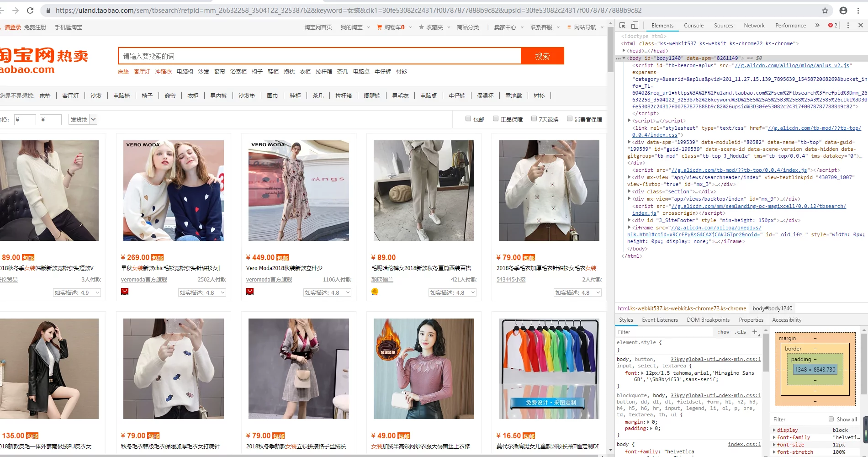Bookmark this page with the star icon

point(825,10)
